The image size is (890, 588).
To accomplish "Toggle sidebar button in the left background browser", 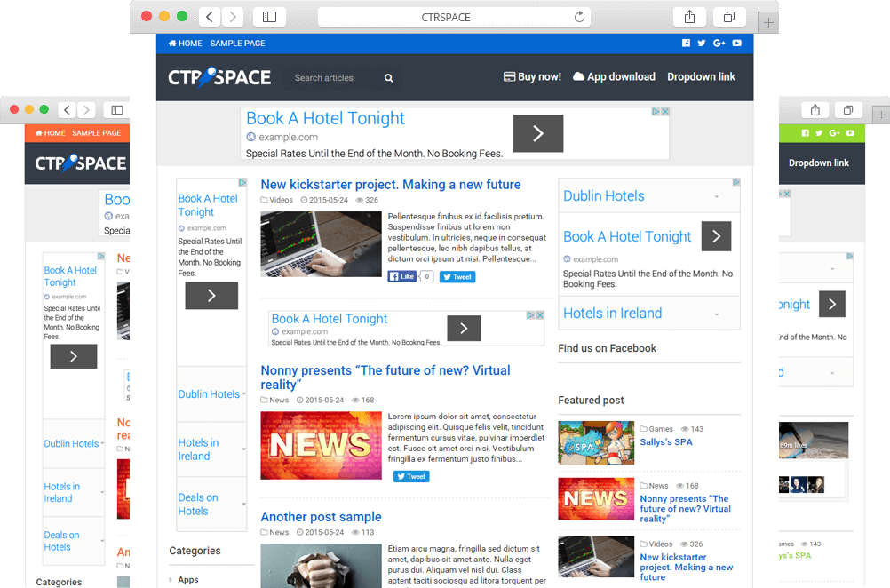I will coord(117,109).
